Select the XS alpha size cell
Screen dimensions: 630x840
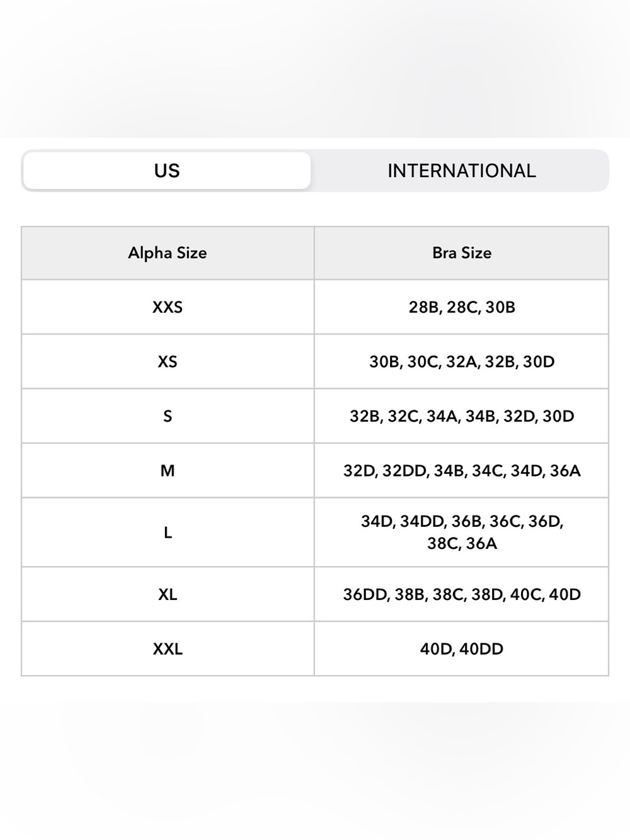click(168, 362)
